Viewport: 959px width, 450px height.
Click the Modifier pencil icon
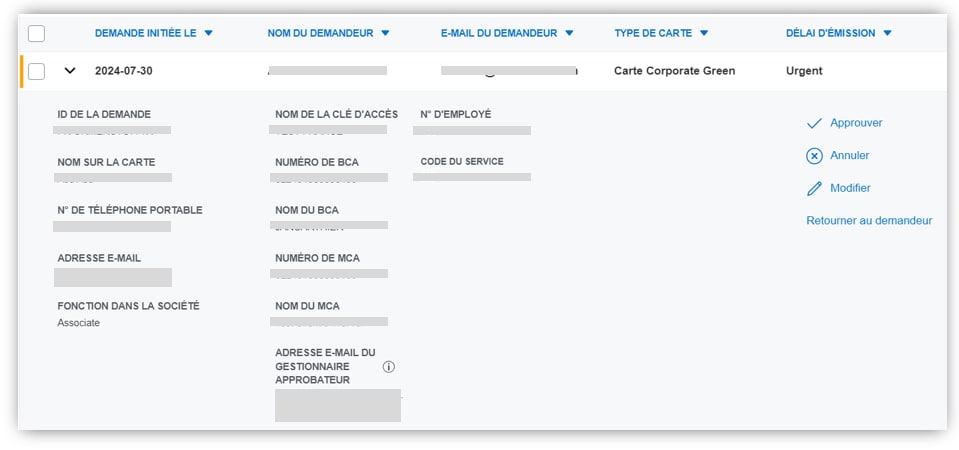pyautogui.click(x=814, y=188)
